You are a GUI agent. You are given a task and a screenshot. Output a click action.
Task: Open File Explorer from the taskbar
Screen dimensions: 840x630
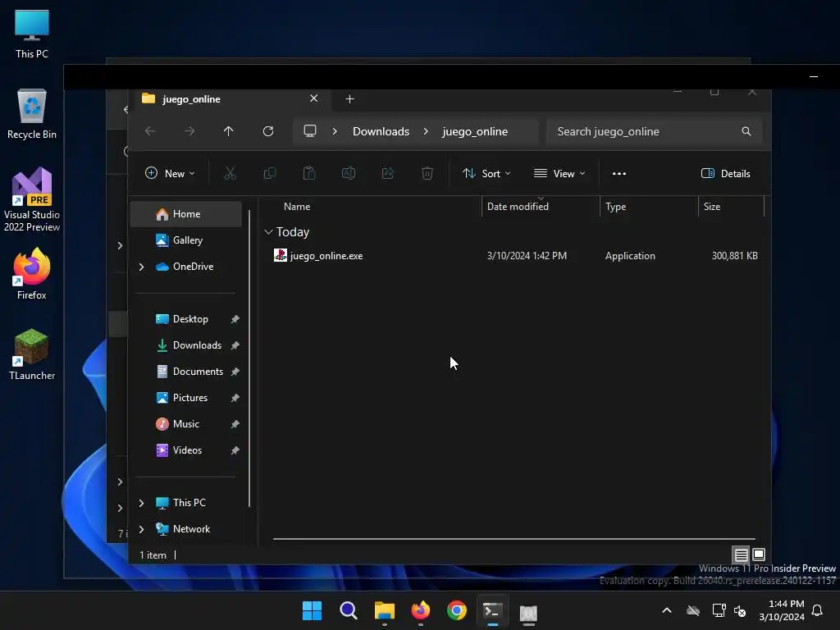(x=385, y=610)
